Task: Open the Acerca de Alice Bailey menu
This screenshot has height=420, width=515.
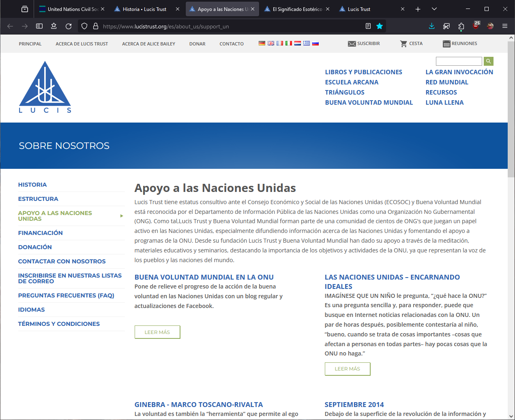Action: click(148, 44)
